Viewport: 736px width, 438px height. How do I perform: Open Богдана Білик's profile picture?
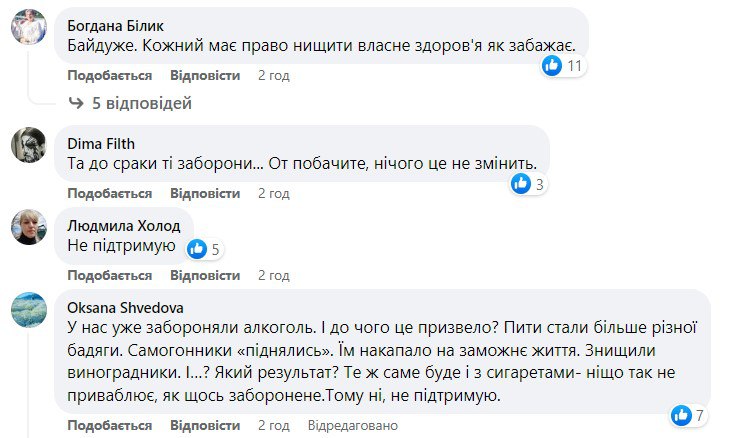(29, 30)
